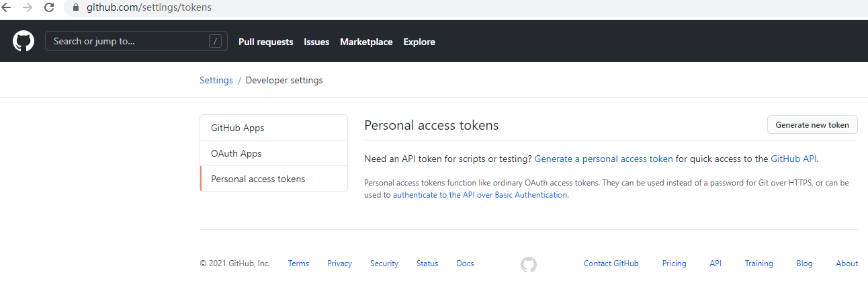Open Terms footer link
This screenshot has height=285, width=868.
tap(298, 263)
